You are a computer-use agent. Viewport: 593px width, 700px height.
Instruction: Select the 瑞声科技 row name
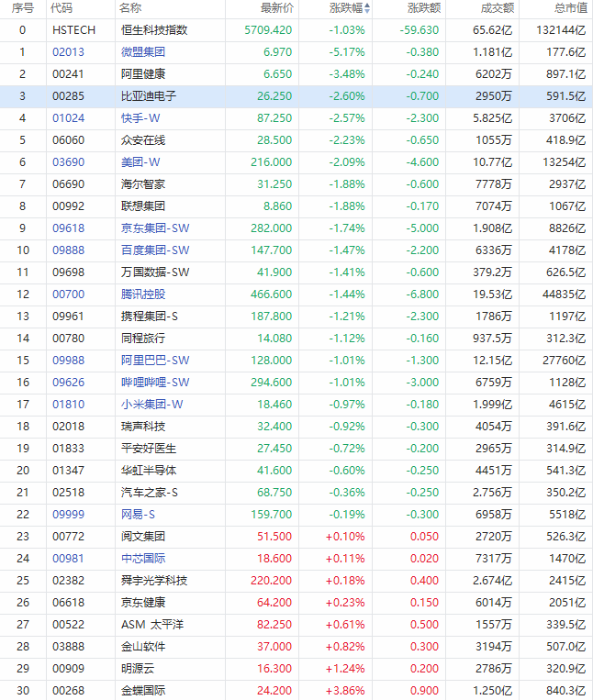[143, 427]
